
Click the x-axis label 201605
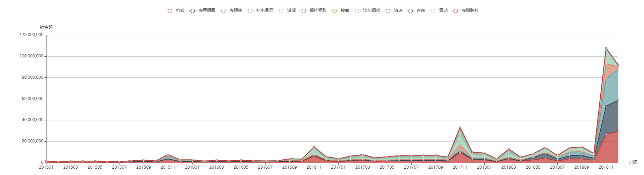click(241, 167)
